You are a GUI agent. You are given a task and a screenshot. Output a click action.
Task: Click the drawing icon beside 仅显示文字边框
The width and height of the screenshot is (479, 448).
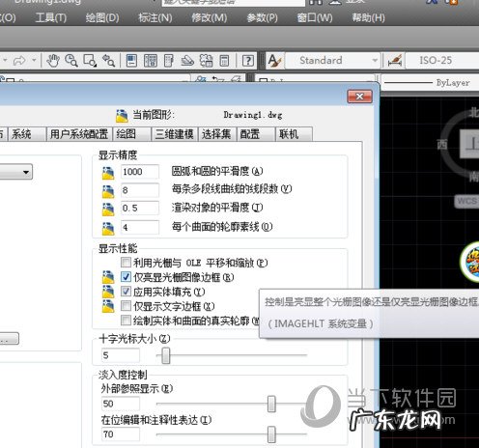point(108,306)
